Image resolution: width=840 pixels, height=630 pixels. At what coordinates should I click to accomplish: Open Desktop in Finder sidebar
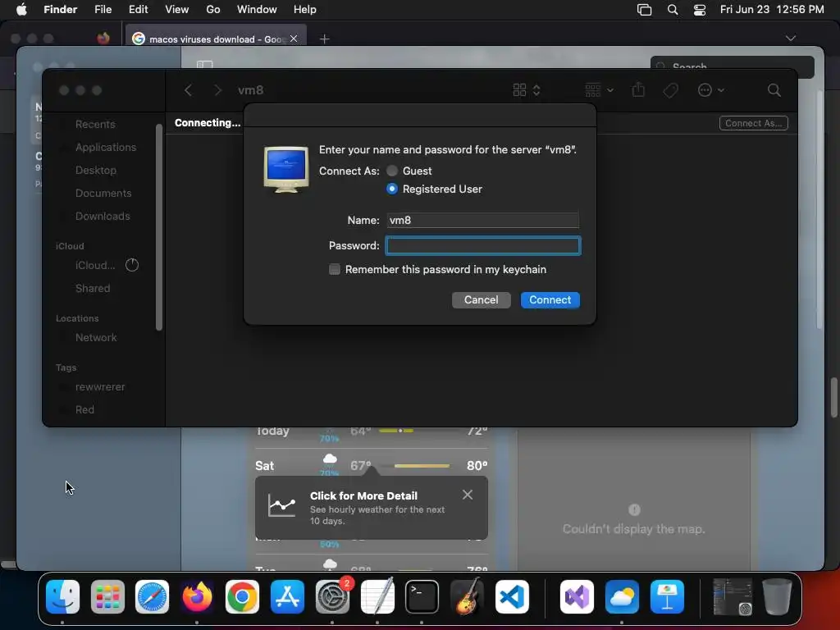96,171
